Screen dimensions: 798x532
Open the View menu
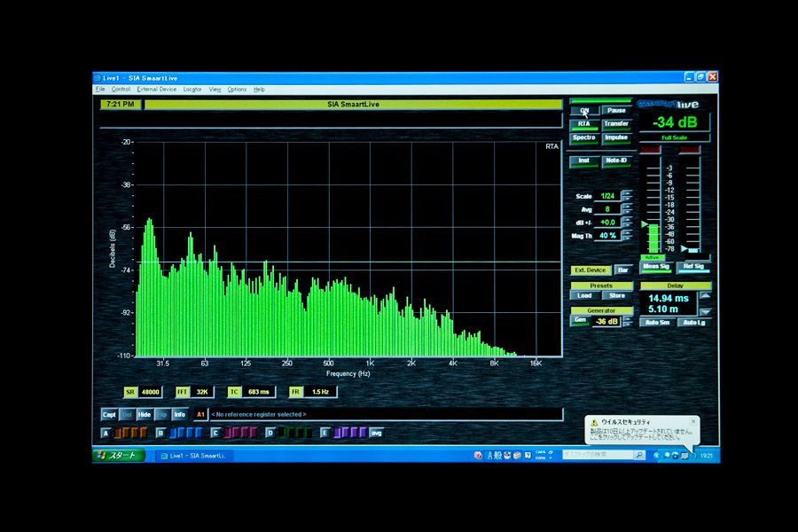[215, 89]
